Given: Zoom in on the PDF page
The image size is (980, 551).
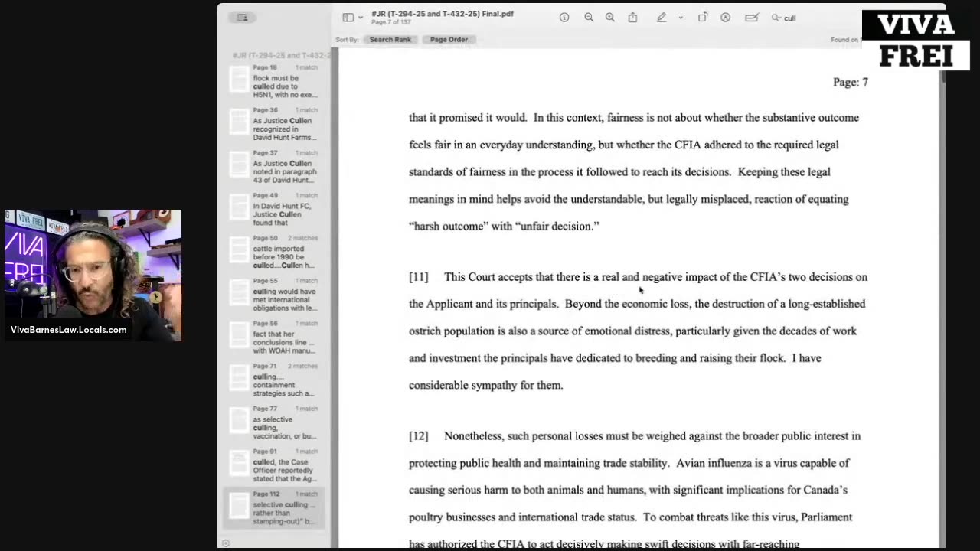Looking at the screenshot, I should pos(610,18).
